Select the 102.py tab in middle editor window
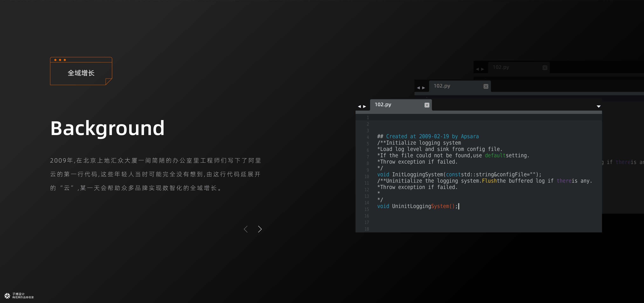The width and height of the screenshot is (644, 303). pos(460,86)
